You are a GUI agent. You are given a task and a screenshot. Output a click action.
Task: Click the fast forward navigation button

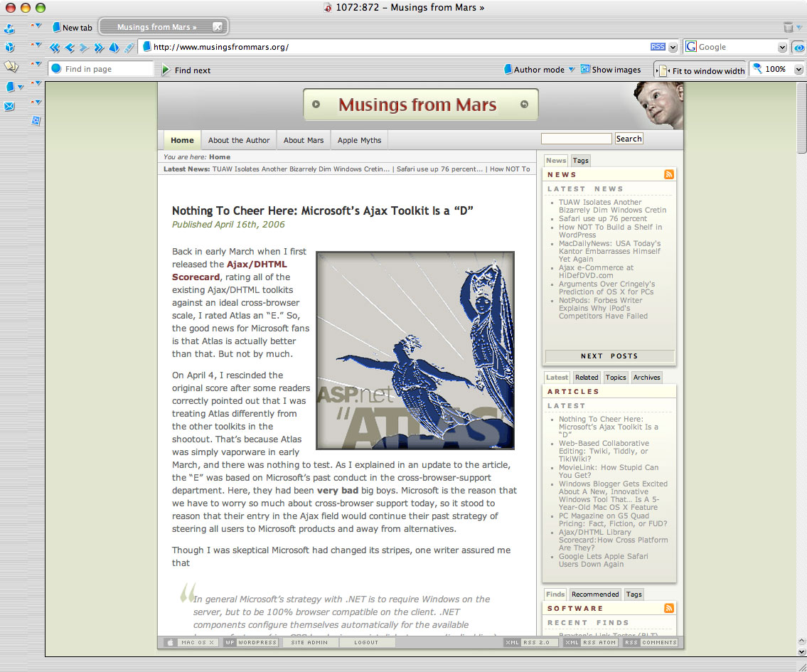pos(99,48)
